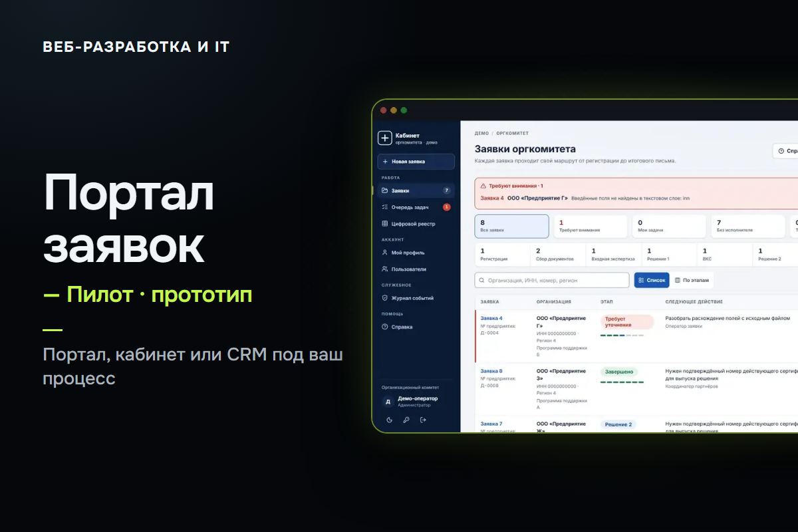This screenshot has width=798, height=532.
Task: Click ООО «Предприятие Г» in table row
Action: coord(561,322)
